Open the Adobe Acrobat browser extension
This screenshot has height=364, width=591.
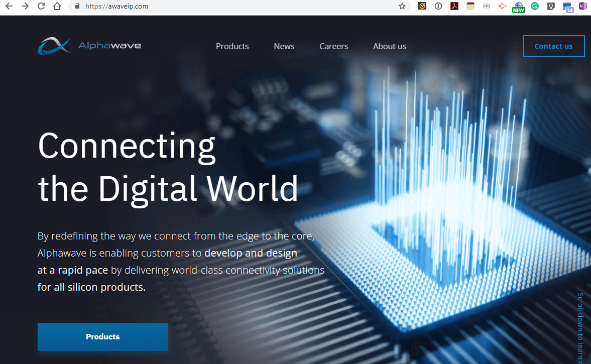(x=454, y=6)
